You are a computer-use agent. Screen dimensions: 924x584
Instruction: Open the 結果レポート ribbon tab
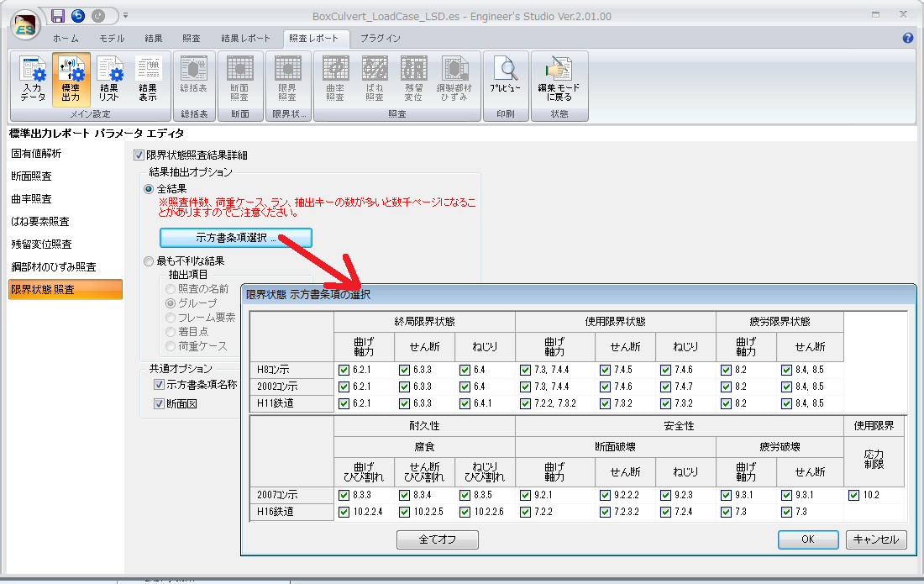coord(246,39)
